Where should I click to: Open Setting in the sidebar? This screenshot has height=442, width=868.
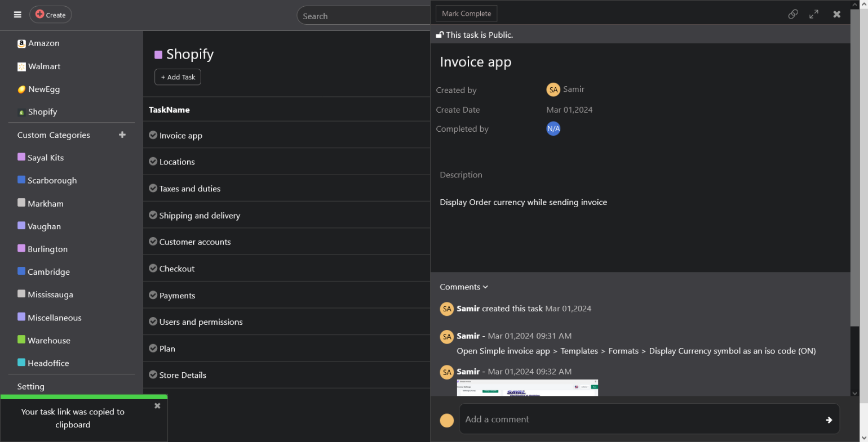click(31, 386)
